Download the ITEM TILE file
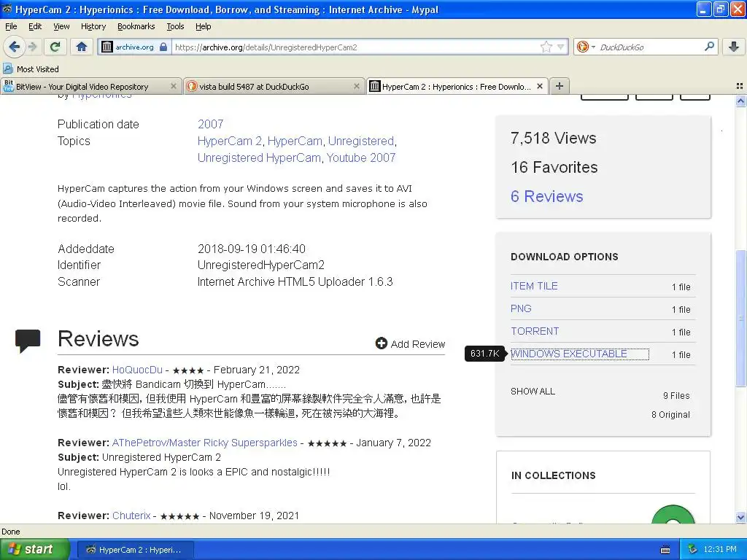The width and height of the screenshot is (747, 560). (534, 286)
